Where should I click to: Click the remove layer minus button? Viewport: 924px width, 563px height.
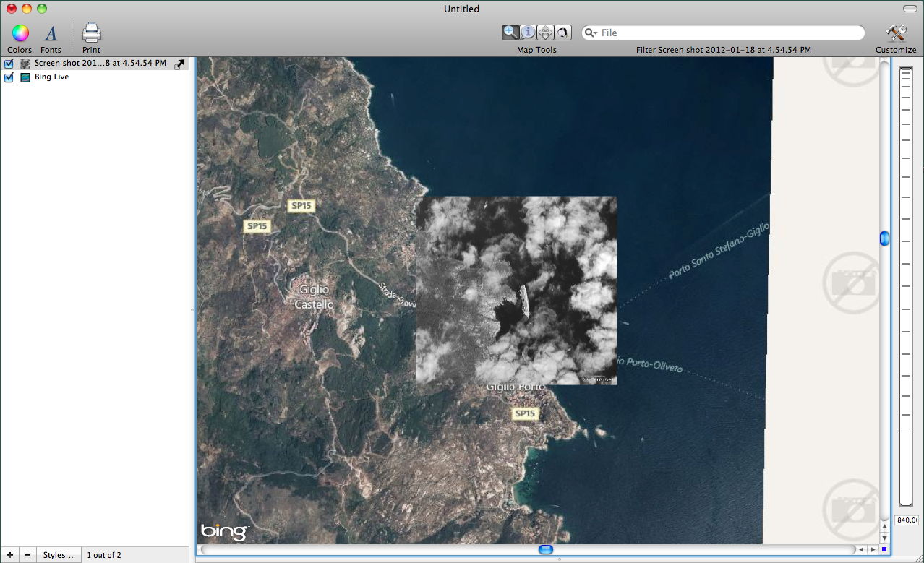pyautogui.click(x=27, y=555)
